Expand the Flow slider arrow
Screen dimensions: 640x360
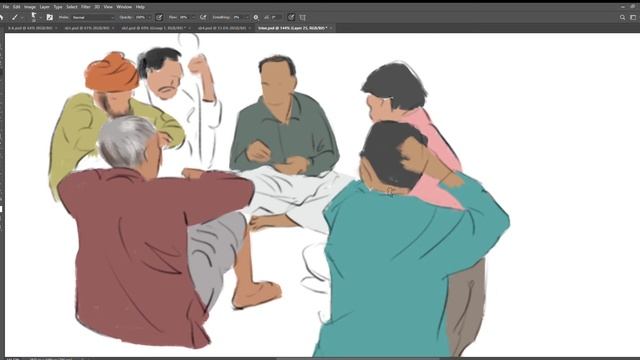point(193,18)
